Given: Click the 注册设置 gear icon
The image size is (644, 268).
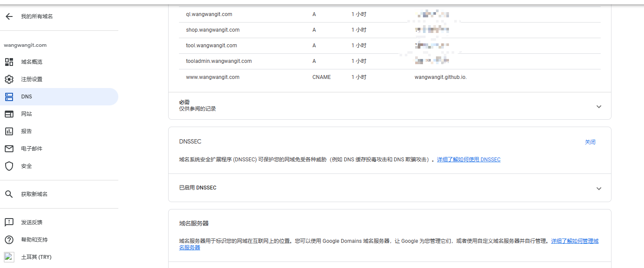Looking at the screenshot, I should click(9, 79).
